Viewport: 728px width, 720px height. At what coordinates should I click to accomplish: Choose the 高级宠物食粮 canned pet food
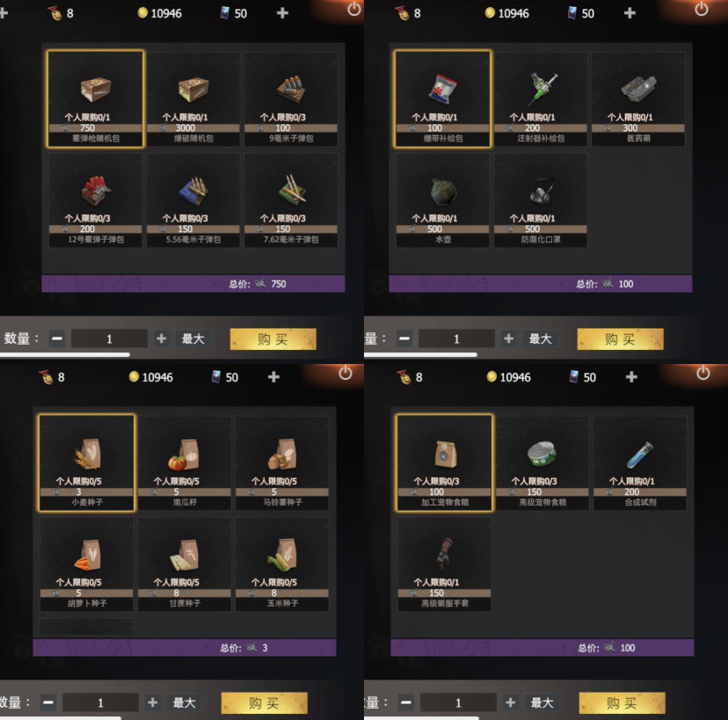[542, 462]
